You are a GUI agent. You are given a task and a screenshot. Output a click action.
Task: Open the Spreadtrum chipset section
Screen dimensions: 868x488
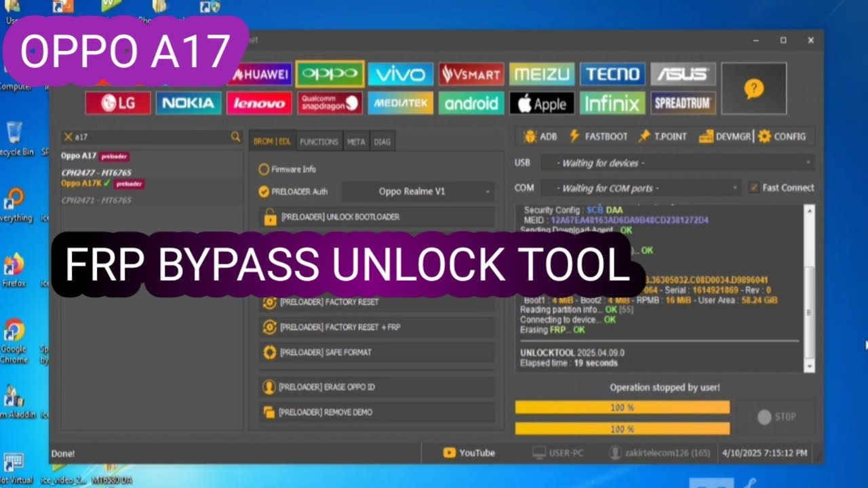tap(683, 103)
